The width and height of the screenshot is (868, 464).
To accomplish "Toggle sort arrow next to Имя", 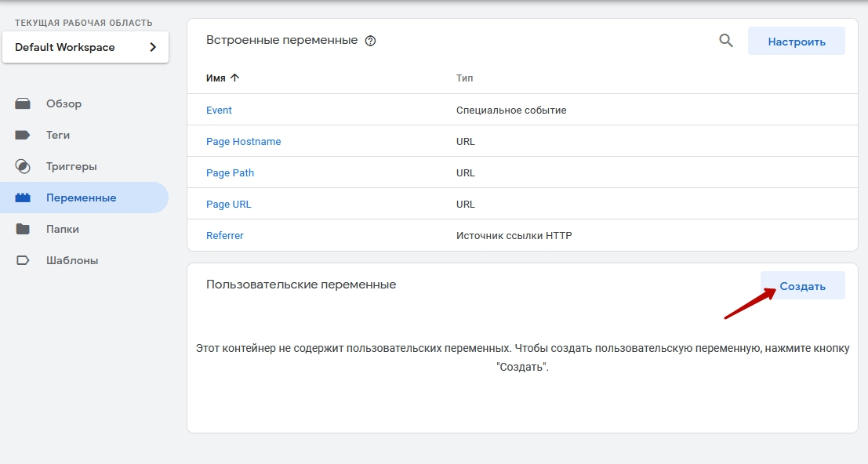I will [234, 78].
